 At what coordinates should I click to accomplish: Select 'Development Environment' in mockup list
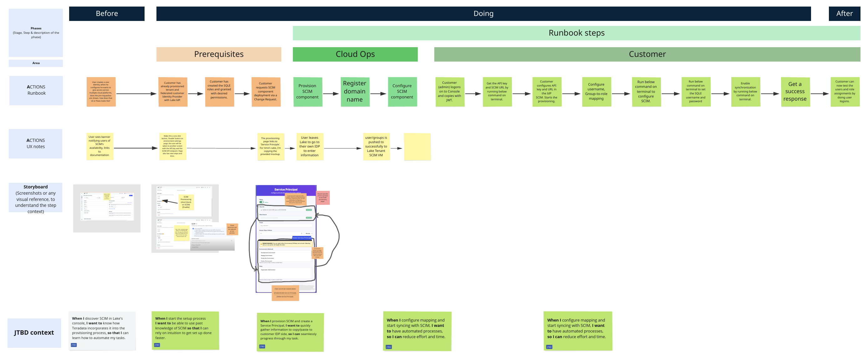point(268,253)
